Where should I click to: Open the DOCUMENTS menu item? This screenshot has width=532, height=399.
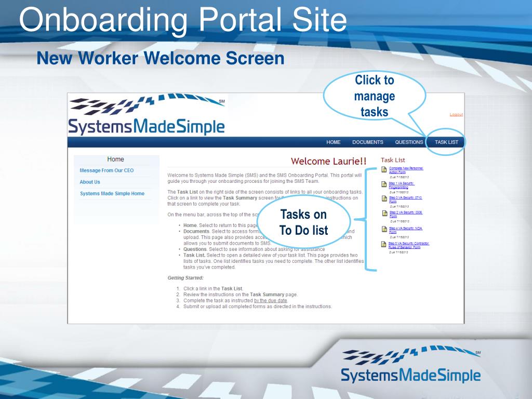pos(368,142)
